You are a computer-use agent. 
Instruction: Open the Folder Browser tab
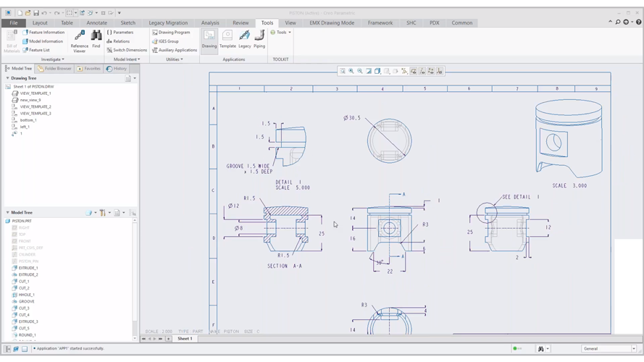click(55, 69)
